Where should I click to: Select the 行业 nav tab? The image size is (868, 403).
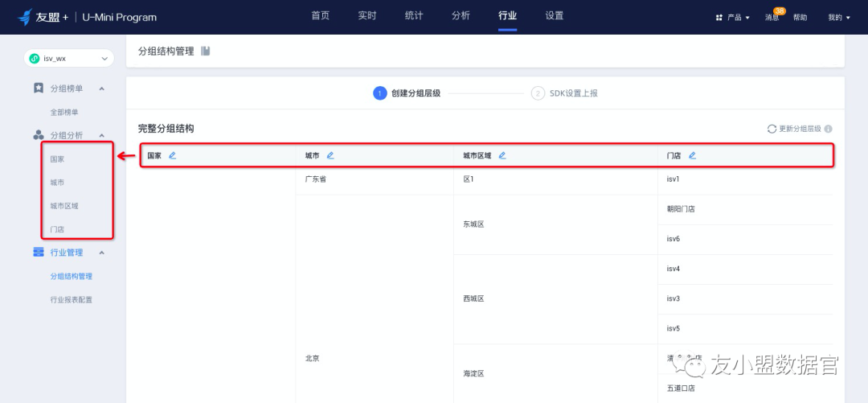(x=508, y=15)
